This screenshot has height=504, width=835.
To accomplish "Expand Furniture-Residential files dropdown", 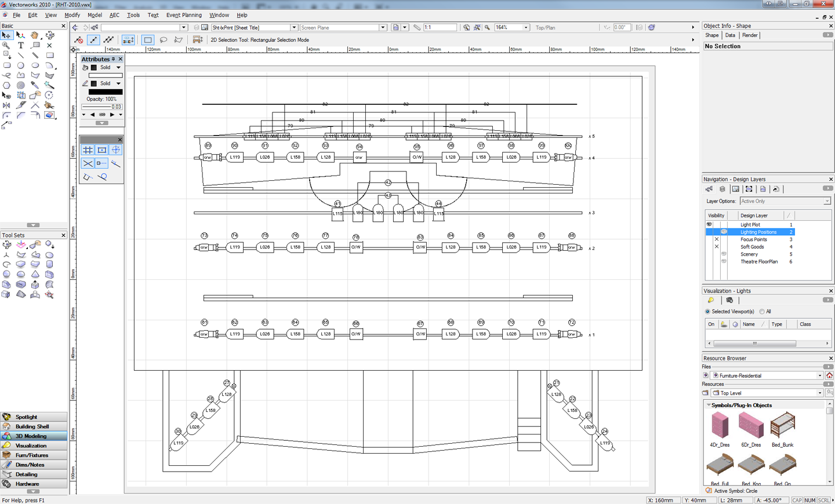I will point(819,375).
